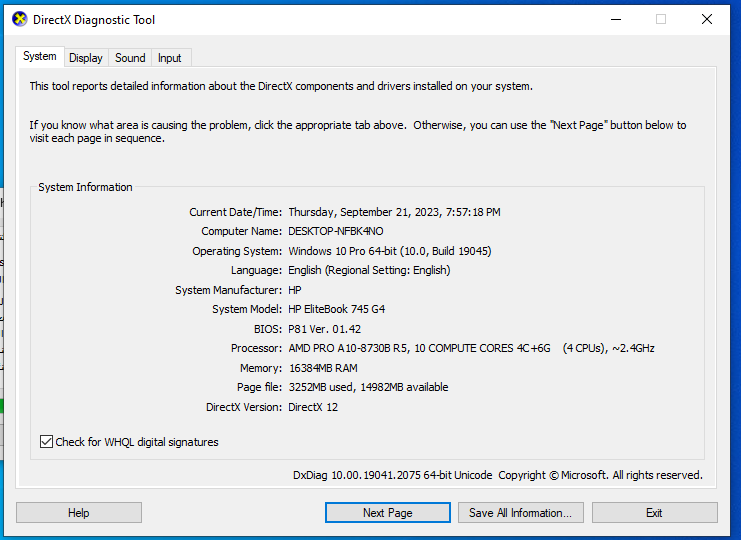Image resolution: width=741 pixels, height=540 pixels.
Task: Minimize the DirectX Diagnostic Tool window
Action: 616,19
